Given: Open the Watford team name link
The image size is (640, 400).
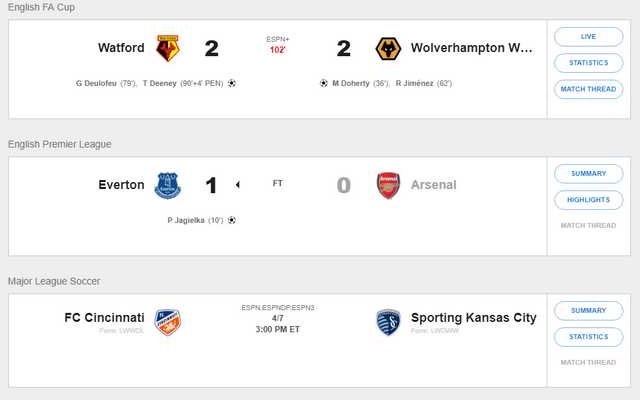Looking at the screenshot, I should coord(121,48).
